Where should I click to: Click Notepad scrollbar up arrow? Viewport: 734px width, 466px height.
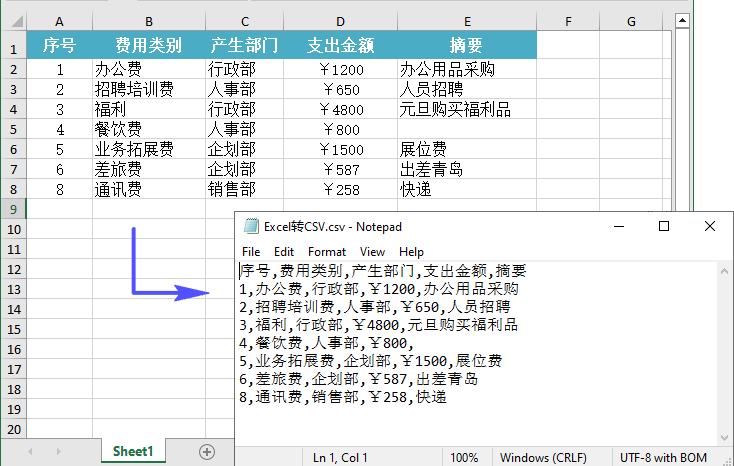point(724,271)
